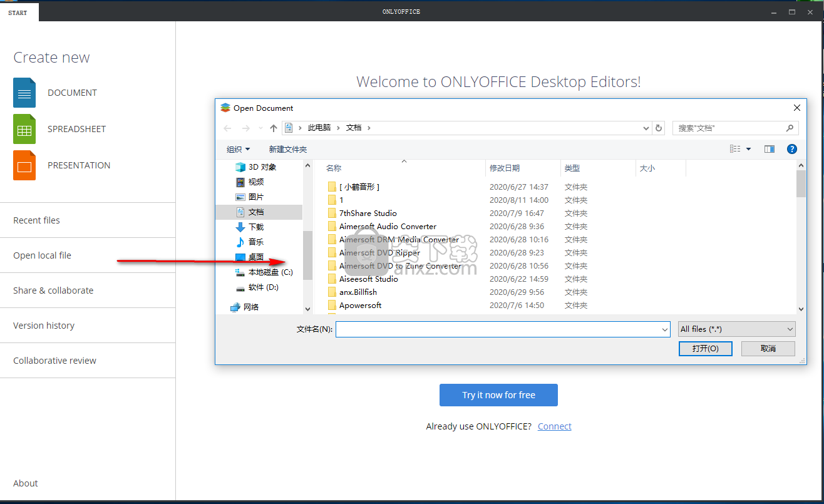This screenshot has height=504, width=824.
Task: Click Try it now for free
Action: pos(498,395)
